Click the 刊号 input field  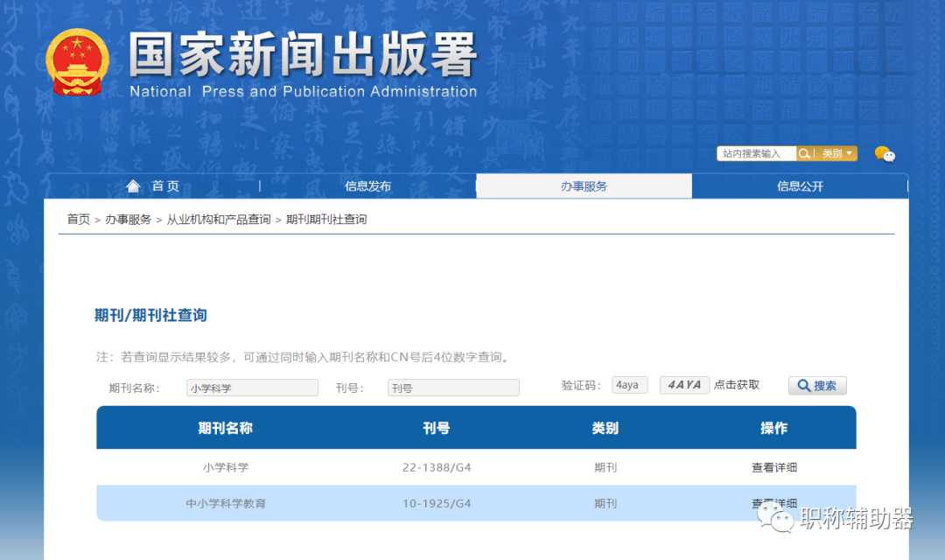[x=453, y=387]
